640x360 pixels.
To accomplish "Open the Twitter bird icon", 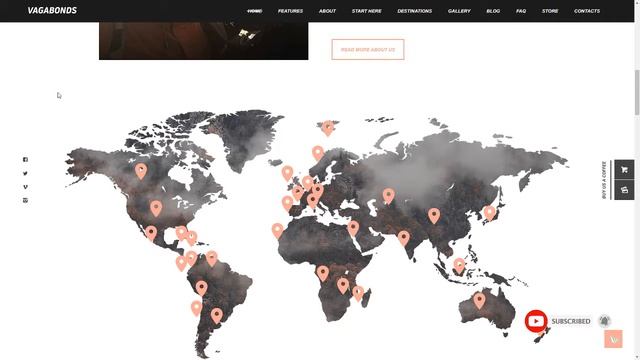I will (x=25, y=173).
